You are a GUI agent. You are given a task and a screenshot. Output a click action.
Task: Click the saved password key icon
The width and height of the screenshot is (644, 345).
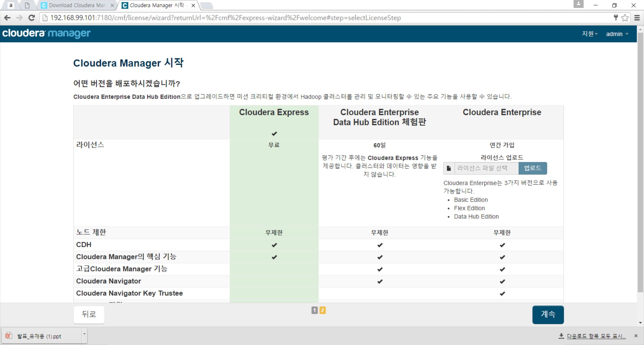click(616, 18)
